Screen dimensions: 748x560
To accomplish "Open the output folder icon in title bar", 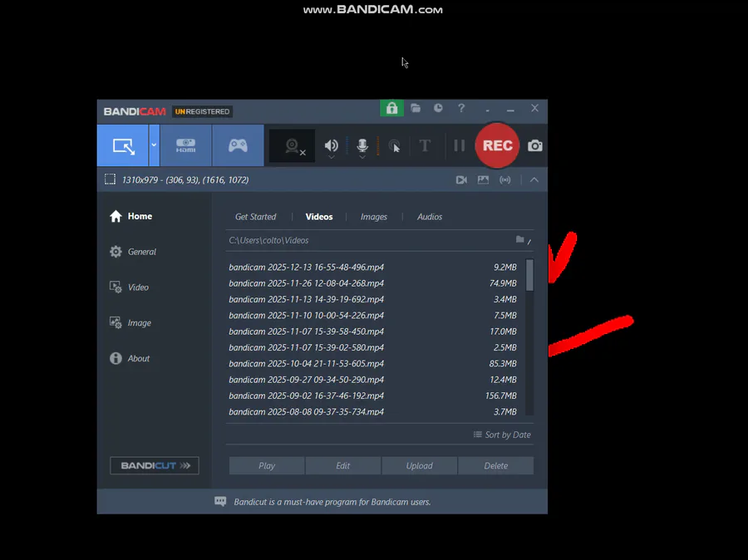I will [x=416, y=108].
